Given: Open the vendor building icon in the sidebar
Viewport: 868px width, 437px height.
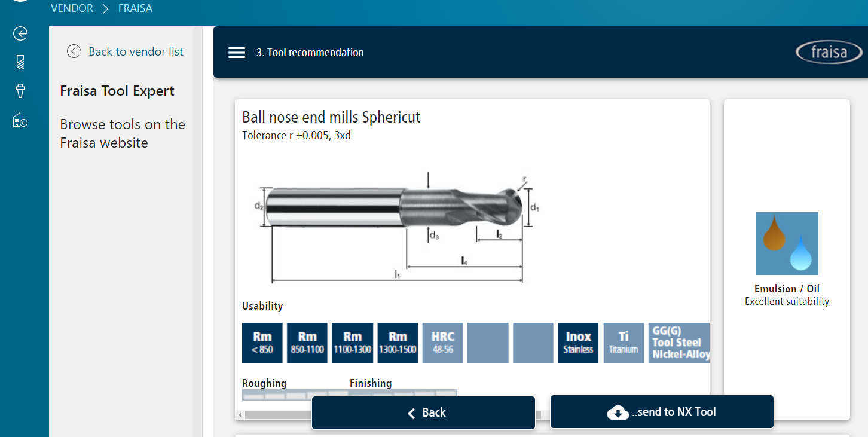Looking at the screenshot, I should click(x=20, y=120).
